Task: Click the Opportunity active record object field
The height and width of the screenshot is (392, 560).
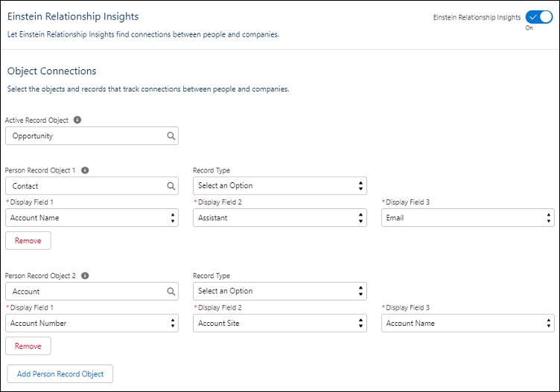Action: click(92, 136)
